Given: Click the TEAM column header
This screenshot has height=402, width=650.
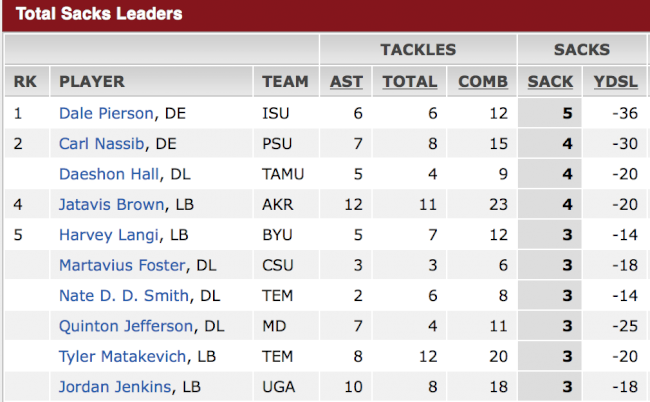Looking at the screenshot, I should pos(285,82).
